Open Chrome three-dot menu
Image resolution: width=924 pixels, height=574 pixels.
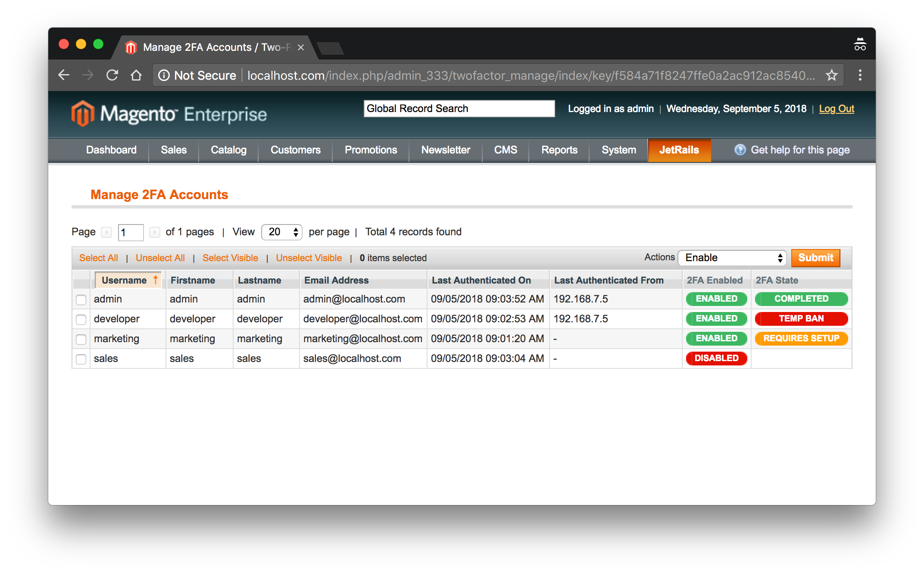click(x=860, y=75)
